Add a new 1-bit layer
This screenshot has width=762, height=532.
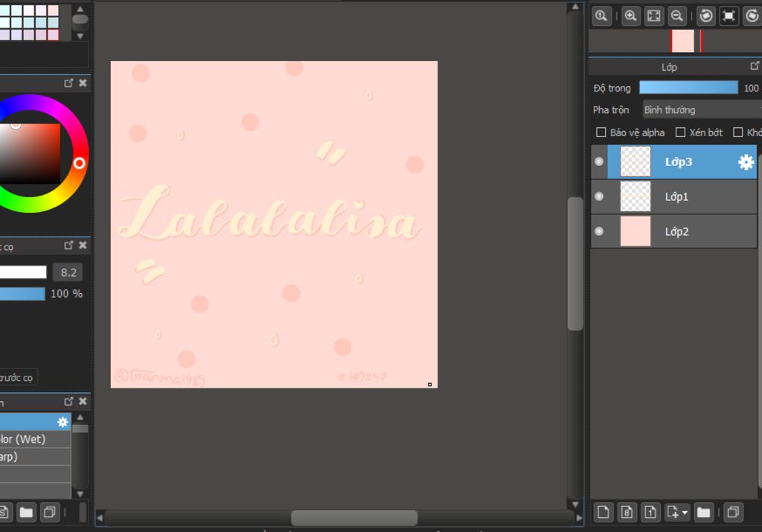tap(650, 512)
